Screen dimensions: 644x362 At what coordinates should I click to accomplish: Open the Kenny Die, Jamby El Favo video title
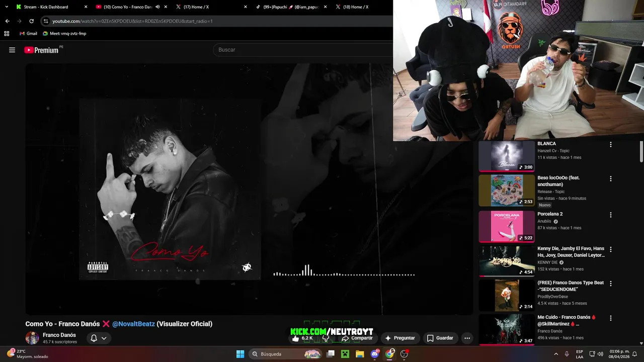point(571,252)
